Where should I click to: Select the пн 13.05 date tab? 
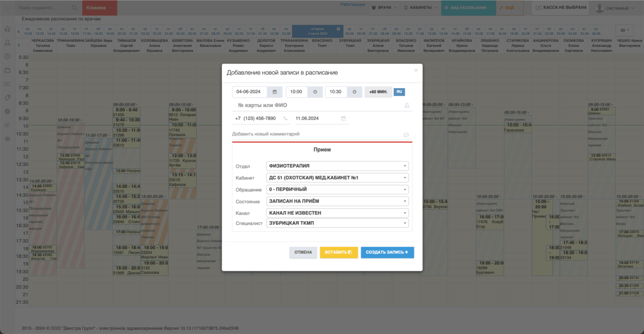coord(39,31)
